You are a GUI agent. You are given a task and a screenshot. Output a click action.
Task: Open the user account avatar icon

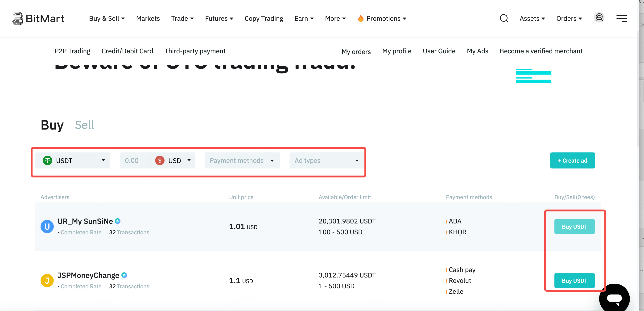[599, 17]
